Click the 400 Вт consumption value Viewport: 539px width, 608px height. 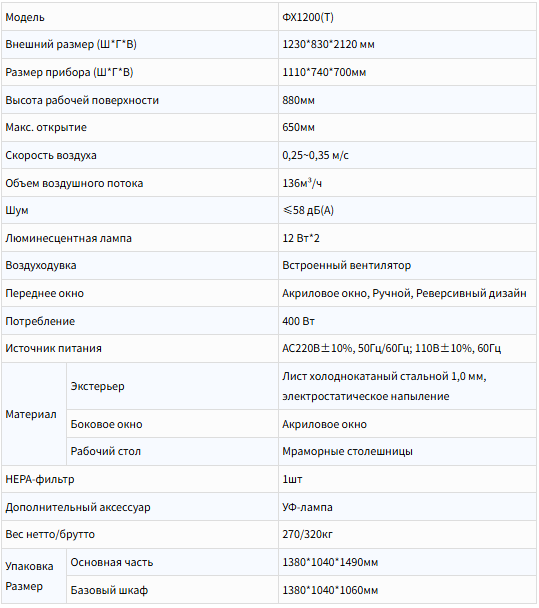[x=299, y=321]
